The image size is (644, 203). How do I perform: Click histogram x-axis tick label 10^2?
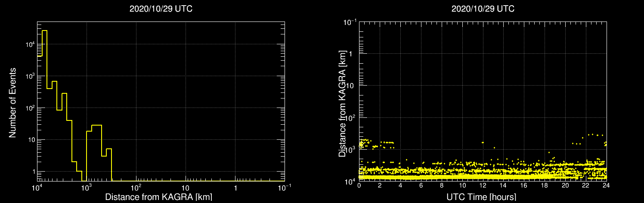136,188
